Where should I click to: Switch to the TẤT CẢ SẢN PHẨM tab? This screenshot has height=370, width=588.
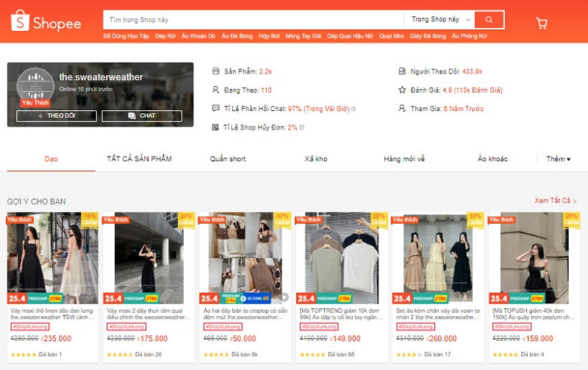(139, 159)
